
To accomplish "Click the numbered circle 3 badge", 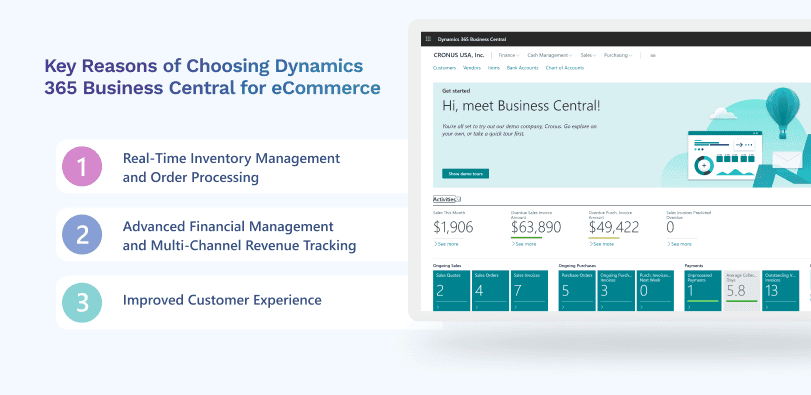I will click(x=82, y=303).
